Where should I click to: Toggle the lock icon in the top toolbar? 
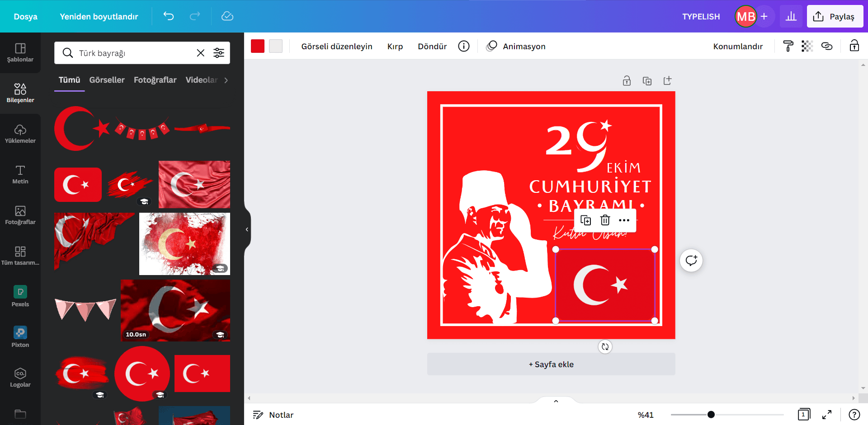click(x=854, y=46)
